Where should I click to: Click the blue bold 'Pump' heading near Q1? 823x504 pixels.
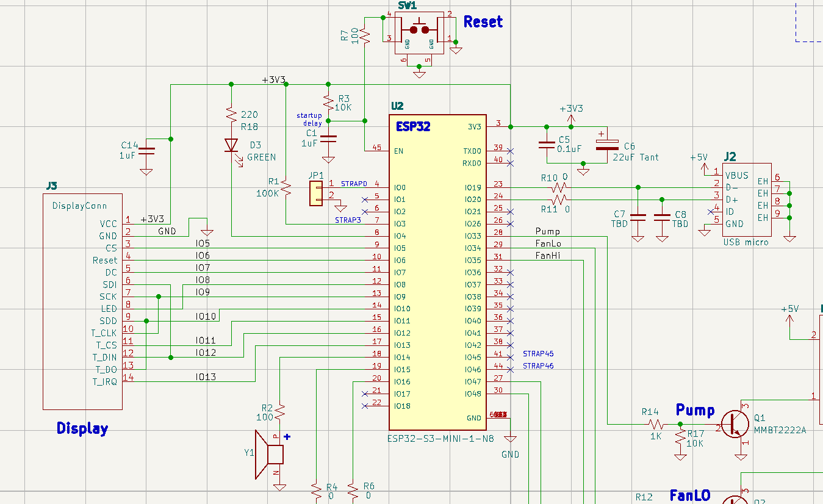[695, 410]
